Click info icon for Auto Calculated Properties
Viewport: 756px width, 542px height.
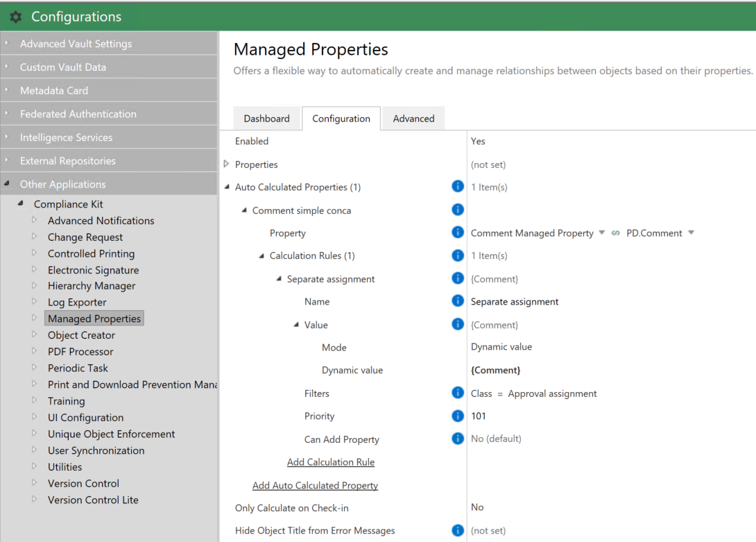click(x=458, y=186)
